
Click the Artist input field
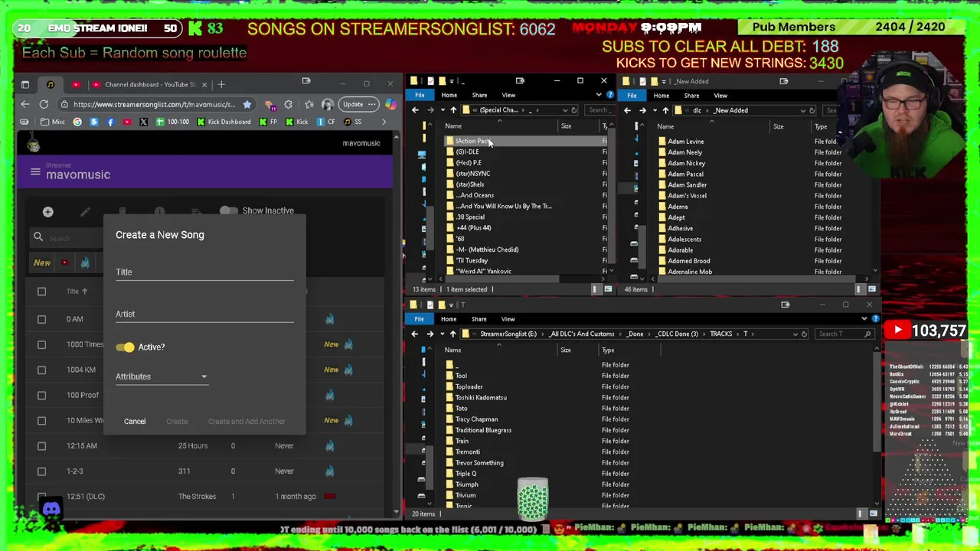tap(204, 314)
